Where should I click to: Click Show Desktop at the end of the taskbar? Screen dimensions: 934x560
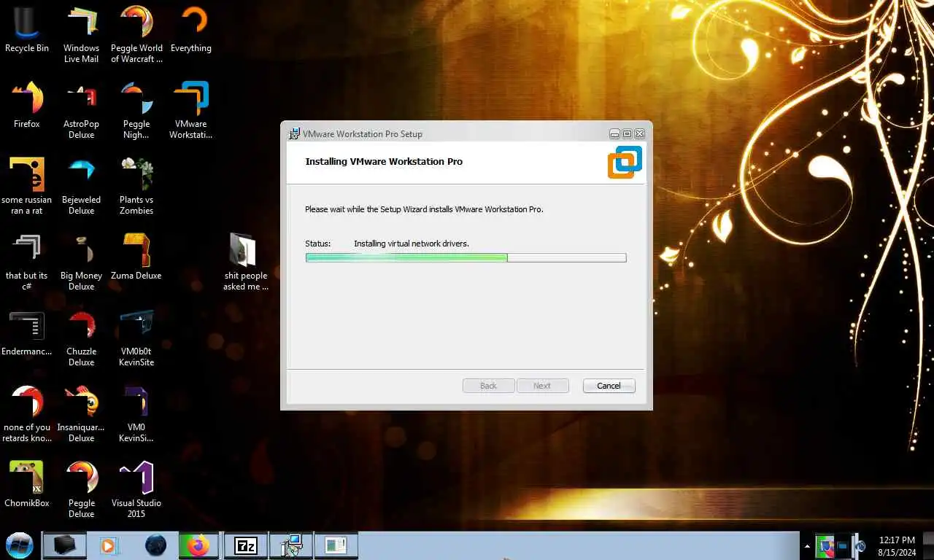(928, 545)
